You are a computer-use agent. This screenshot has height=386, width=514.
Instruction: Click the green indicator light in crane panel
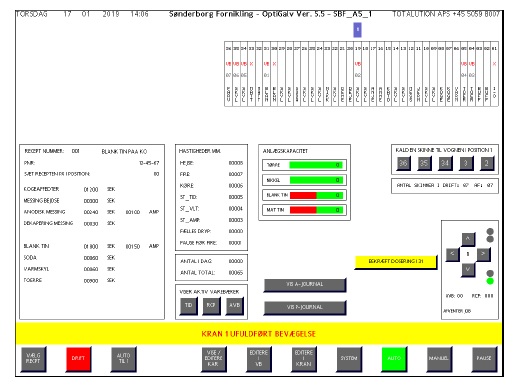(490, 281)
